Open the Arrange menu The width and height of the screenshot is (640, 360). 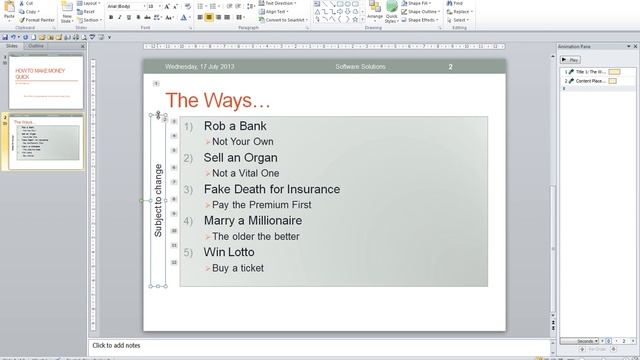click(375, 11)
